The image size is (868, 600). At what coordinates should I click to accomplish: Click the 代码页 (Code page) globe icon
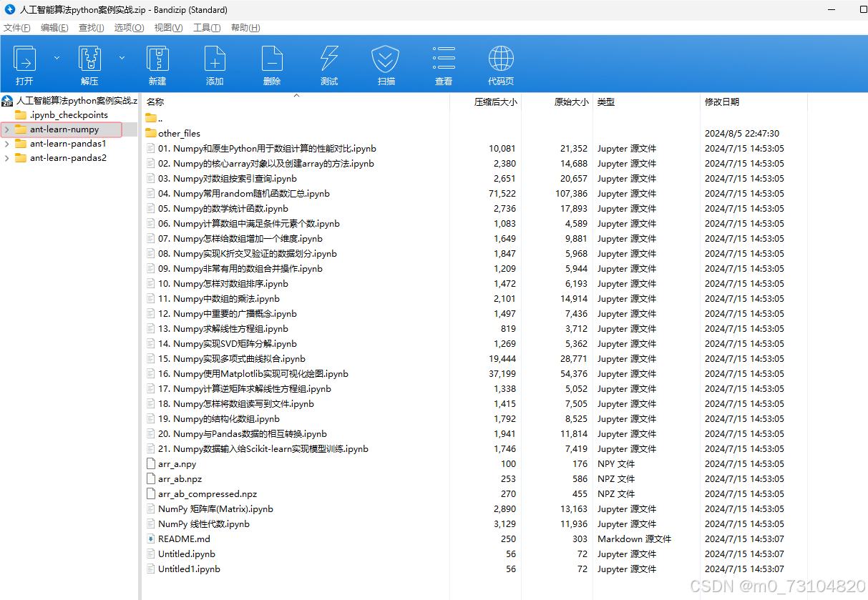(x=501, y=58)
